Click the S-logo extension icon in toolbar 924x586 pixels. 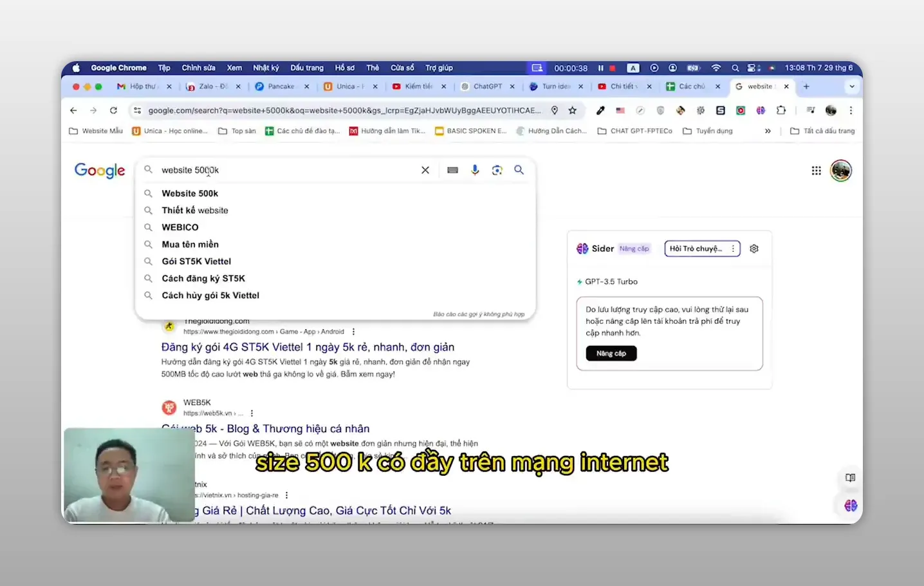tap(721, 111)
